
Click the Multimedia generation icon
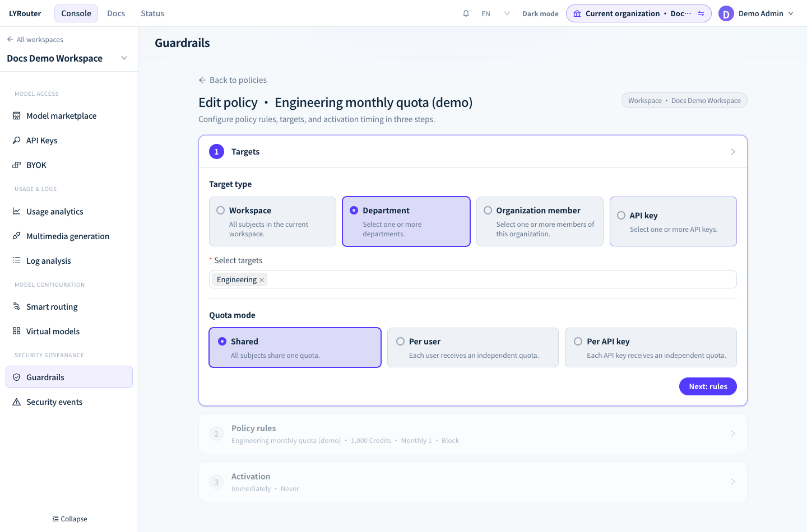click(x=17, y=236)
